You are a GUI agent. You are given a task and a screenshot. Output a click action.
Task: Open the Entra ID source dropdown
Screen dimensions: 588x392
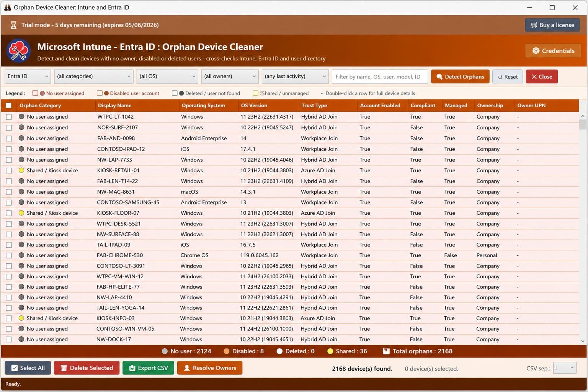tap(28, 76)
